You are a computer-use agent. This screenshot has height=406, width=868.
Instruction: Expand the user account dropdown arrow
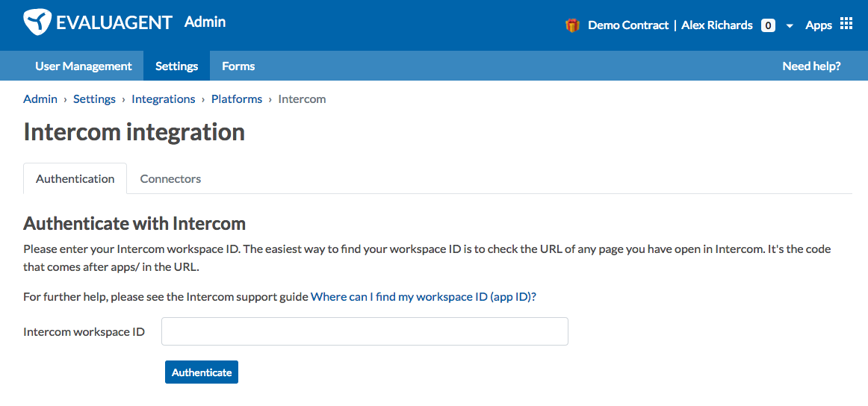pyautogui.click(x=790, y=26)
